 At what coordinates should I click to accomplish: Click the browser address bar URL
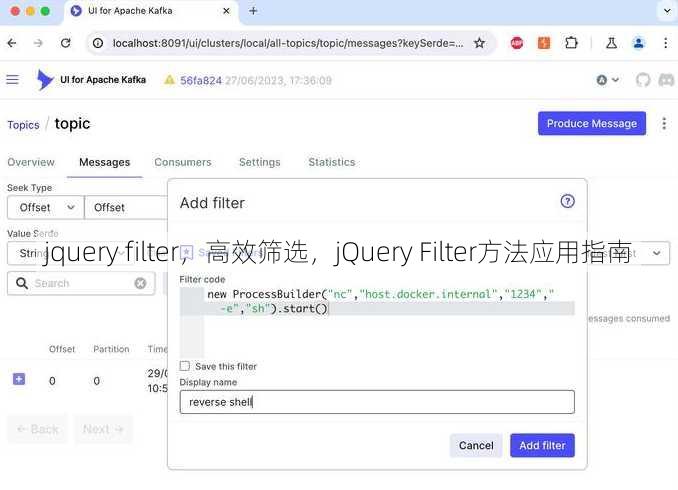click(288, 43)
